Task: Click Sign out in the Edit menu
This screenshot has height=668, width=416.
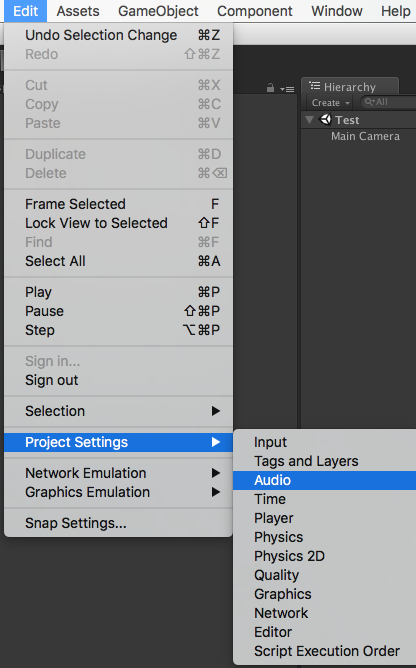Action: 118,380
